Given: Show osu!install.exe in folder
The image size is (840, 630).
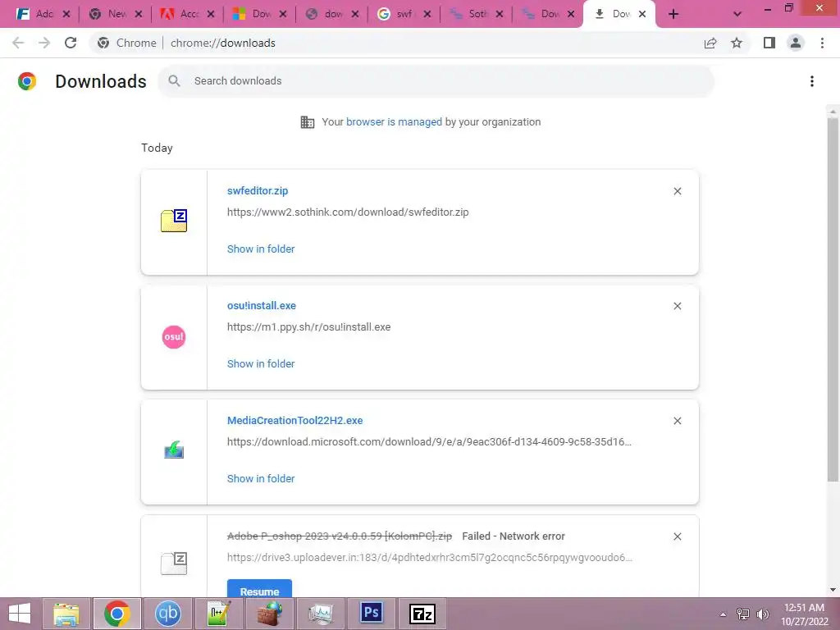Looking at the screenshot, I should [x=261, y=363].
